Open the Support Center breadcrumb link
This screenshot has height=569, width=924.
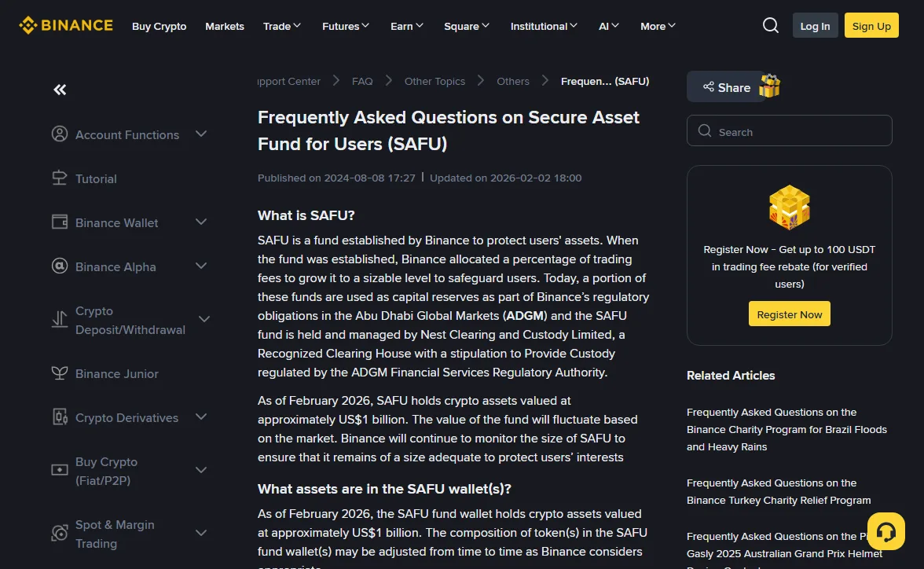tap(289, 82)
